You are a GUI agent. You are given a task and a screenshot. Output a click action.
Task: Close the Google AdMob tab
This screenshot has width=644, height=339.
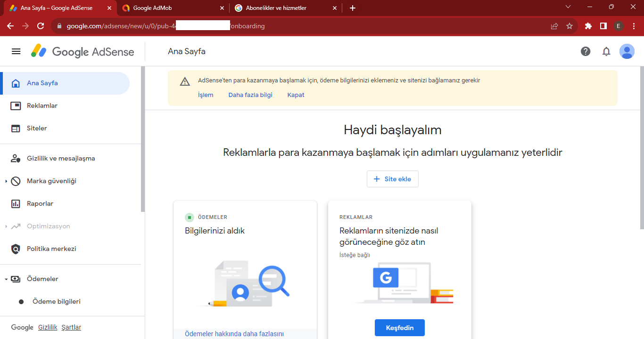pos(223,8)
